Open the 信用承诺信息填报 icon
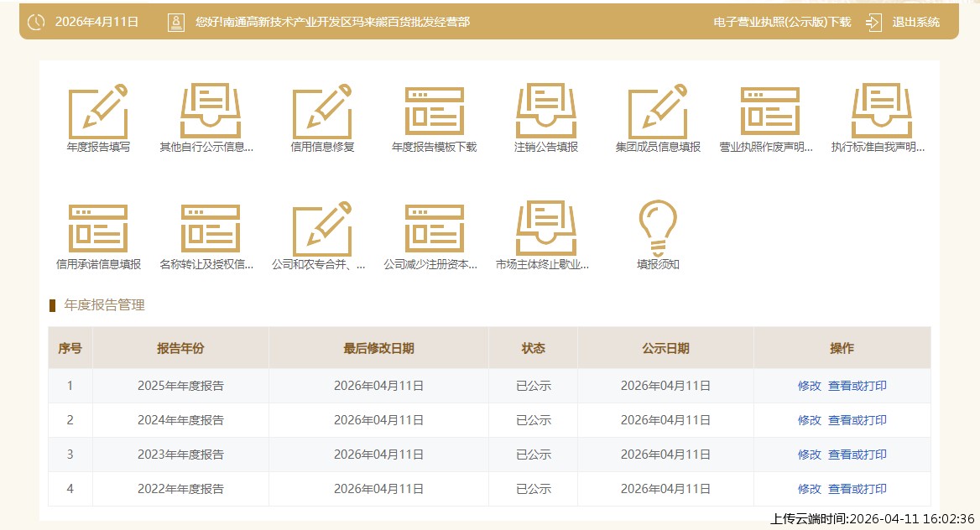980x530 pixels. click(x=98, y=229)
